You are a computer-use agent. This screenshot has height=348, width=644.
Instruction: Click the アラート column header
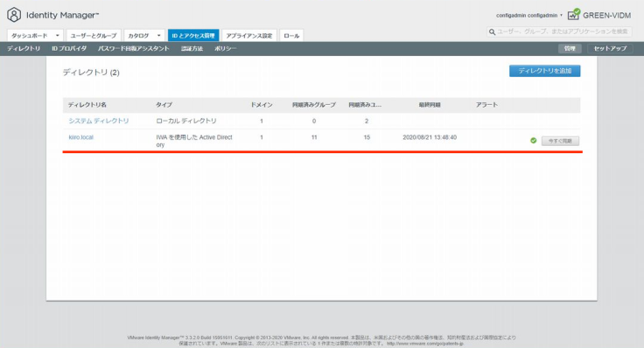pyautogui.click(x=486, y=105)
